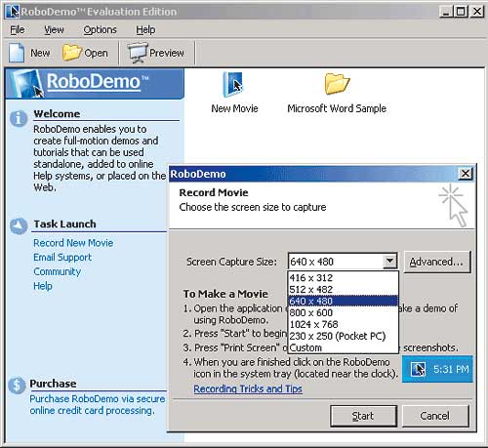Image resolution: width=488 pixels, height=448 pixels.
Task: Click the RoboDemo logo banner
Action: [95, 84]
